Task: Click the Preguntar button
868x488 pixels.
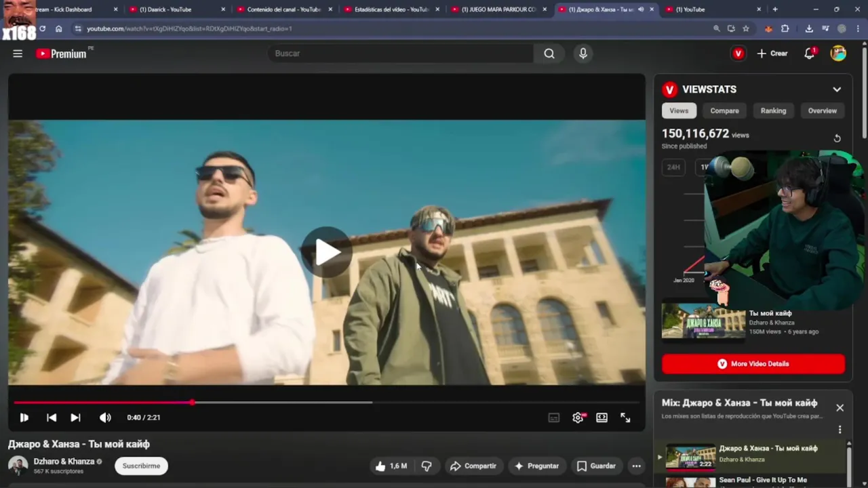Action: pos(536,466)
